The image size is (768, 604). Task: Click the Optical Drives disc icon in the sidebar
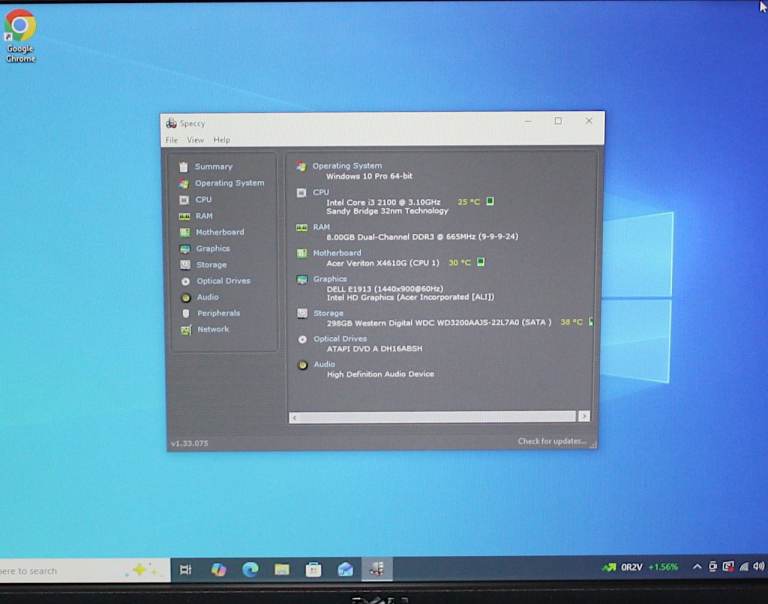[x=186, y=282]
